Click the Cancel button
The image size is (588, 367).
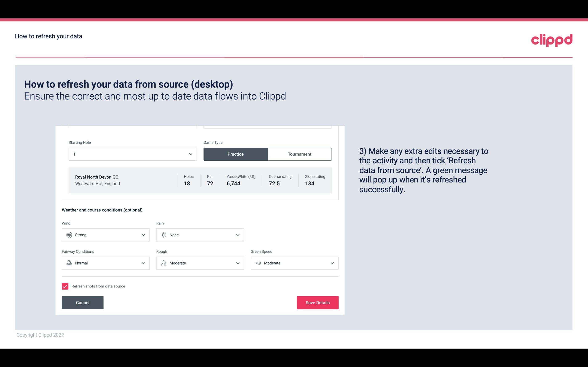point(83,302)
